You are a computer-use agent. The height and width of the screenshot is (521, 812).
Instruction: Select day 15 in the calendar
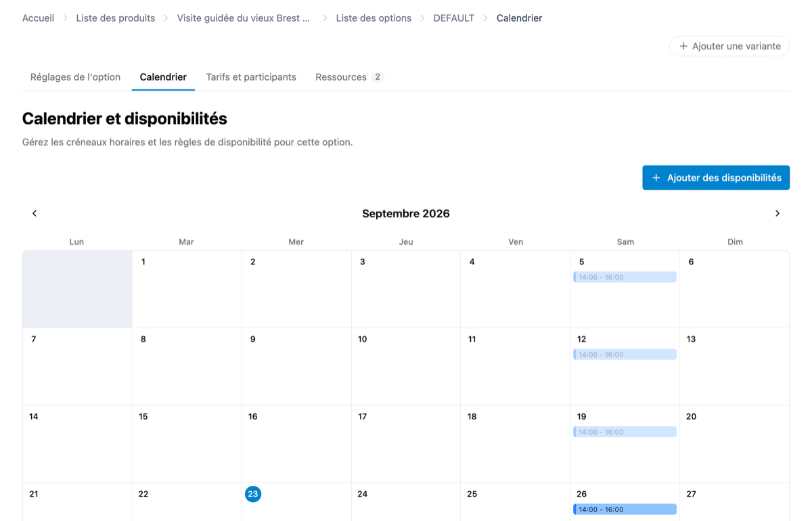(143, 417)
